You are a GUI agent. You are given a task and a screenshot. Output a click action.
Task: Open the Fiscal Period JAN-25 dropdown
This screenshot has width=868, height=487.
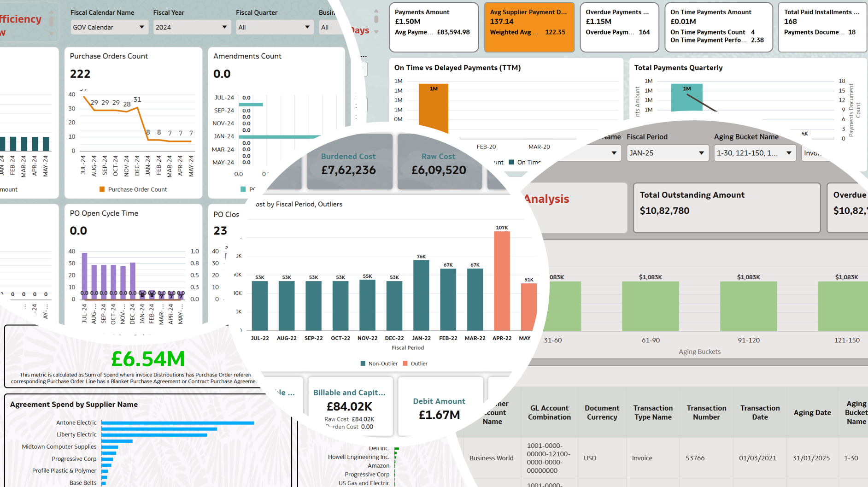click(667, 153)
